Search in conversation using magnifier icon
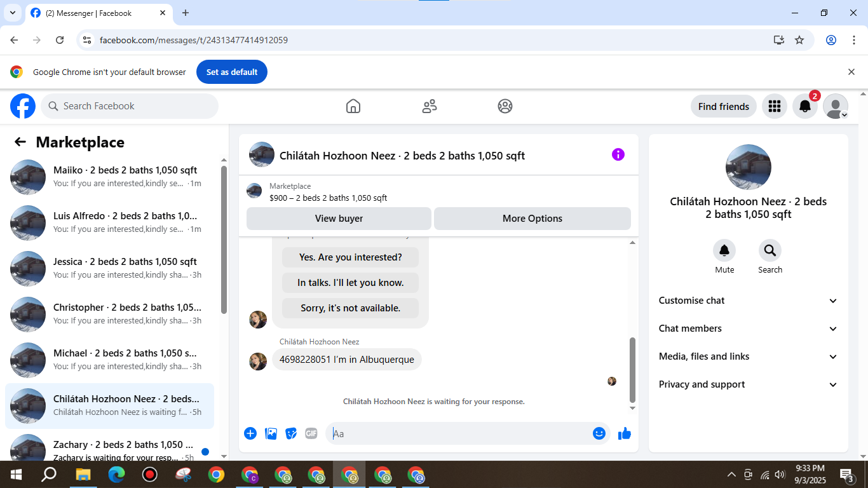This screenshot has width=868, height=488. 770,250
